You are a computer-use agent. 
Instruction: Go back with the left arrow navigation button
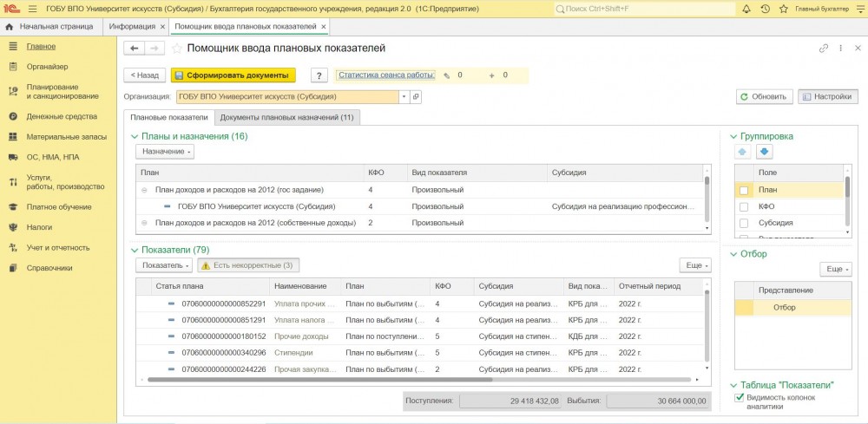tap(133, 49)
